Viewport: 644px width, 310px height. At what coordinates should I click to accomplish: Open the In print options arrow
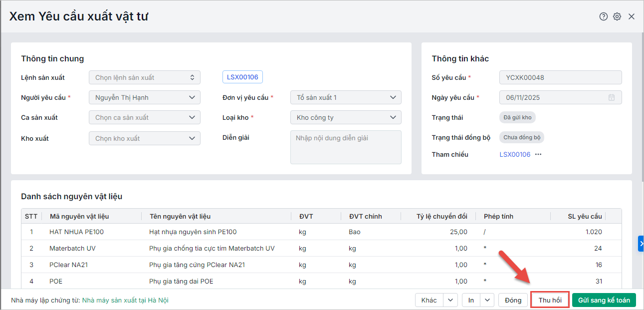tap(487, 300)
